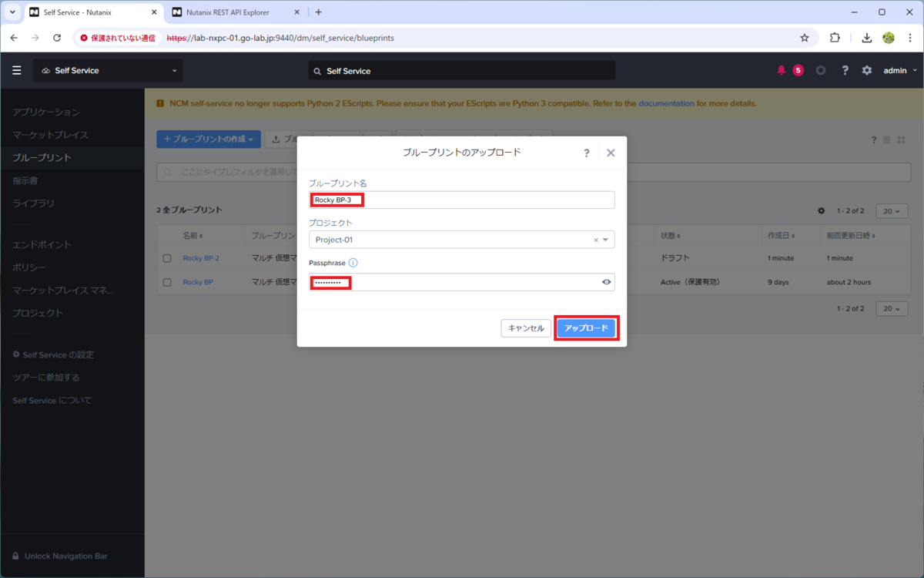This screenshot has height=578, width=924.
Task: Click the Passphrase info icon
Action: (x=353, y=263)
